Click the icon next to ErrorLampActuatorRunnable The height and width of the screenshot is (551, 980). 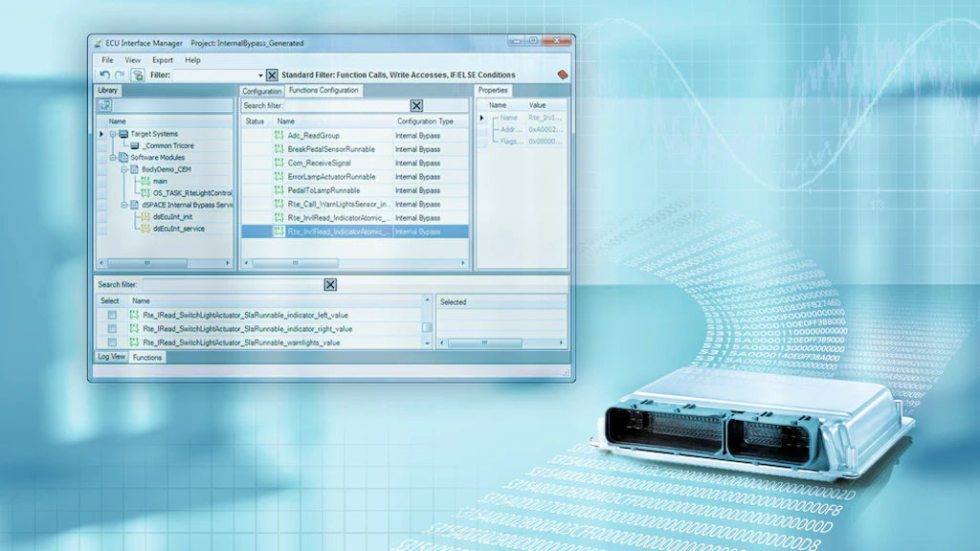[x=278, y=177]
